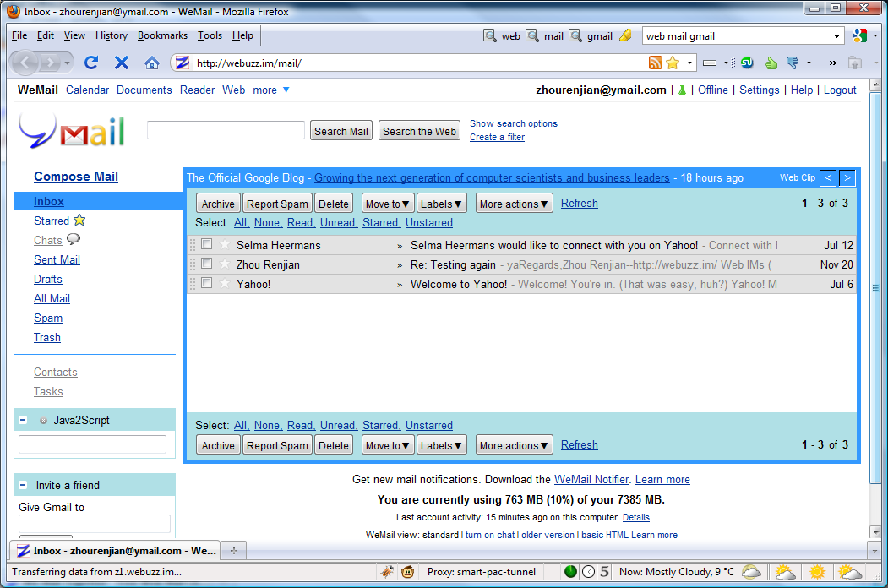Collapse the Java2Script panel
Viewport: 888px width, 588px height.
(x=23, y=420)
